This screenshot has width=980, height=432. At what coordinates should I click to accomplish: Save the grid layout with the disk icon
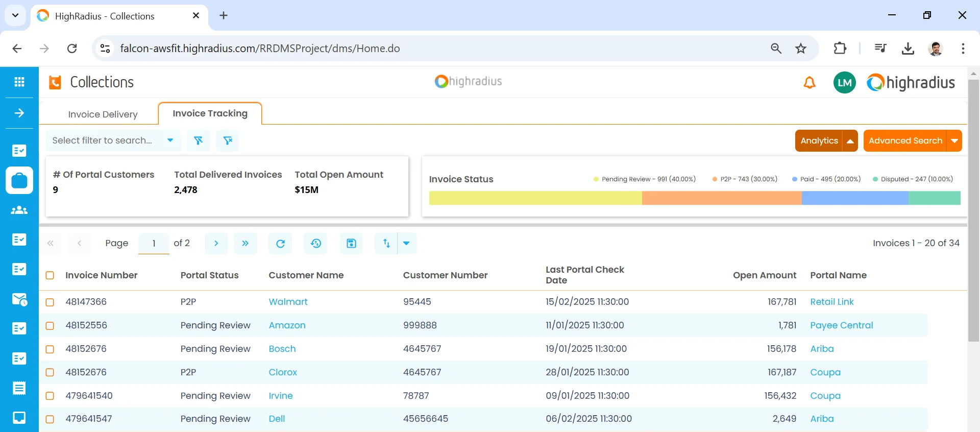tap(351, 244)
